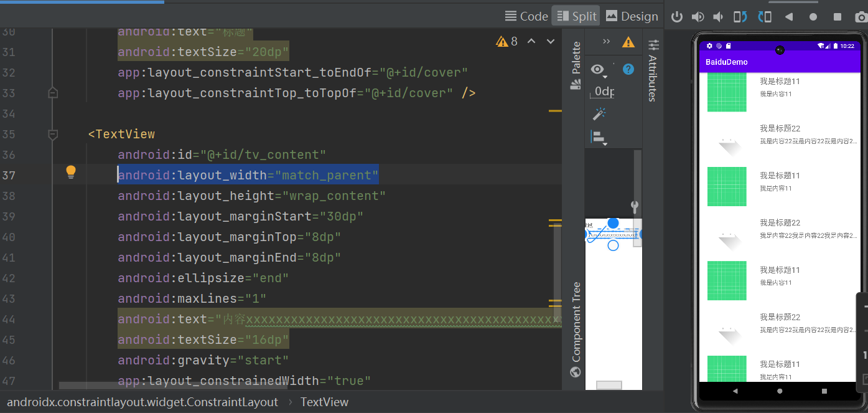Click the Infer Constraints magic wand

coord(599,114)
